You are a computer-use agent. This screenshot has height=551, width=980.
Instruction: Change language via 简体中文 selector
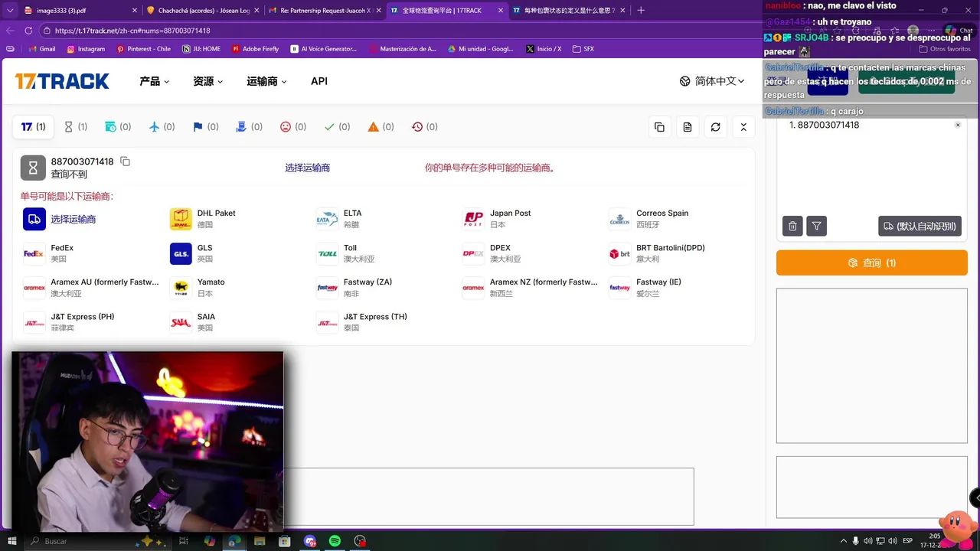(x=712, y=81)
